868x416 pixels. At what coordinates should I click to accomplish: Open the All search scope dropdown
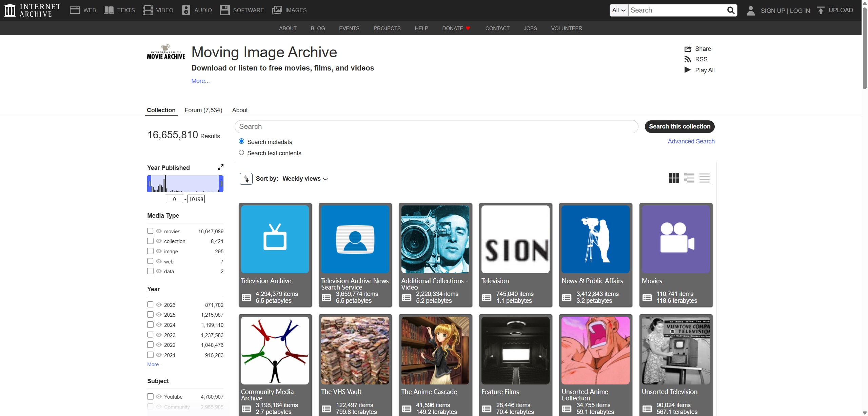point(619,10)
